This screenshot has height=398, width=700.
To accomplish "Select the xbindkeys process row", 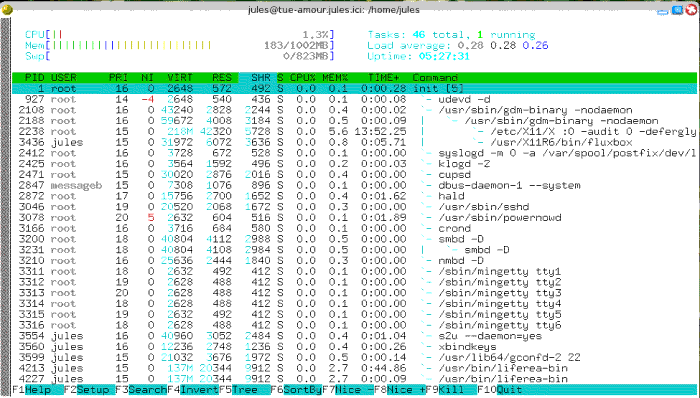I will pyautogui.click(x=354, y=347).
